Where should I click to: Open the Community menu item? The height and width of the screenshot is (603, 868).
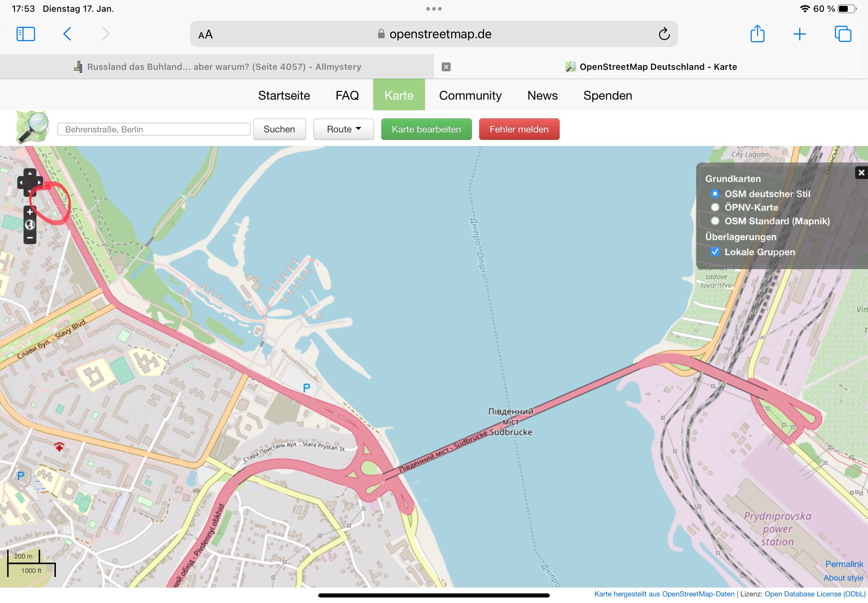coord(470,95)
